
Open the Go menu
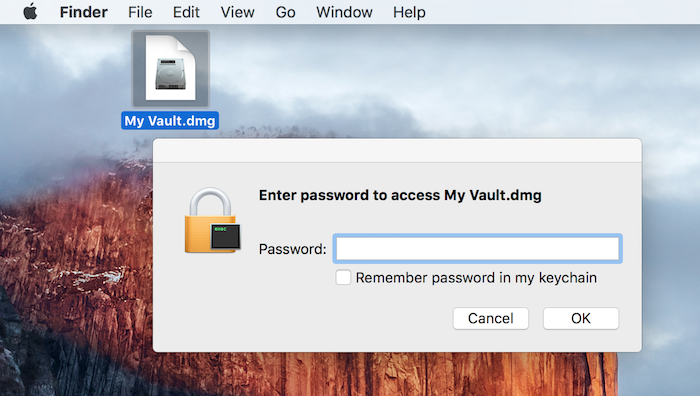pos(285,12)
